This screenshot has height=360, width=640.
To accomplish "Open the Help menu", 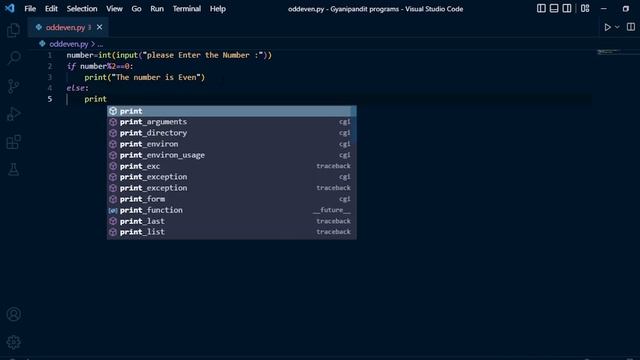I will click(218, 9).
